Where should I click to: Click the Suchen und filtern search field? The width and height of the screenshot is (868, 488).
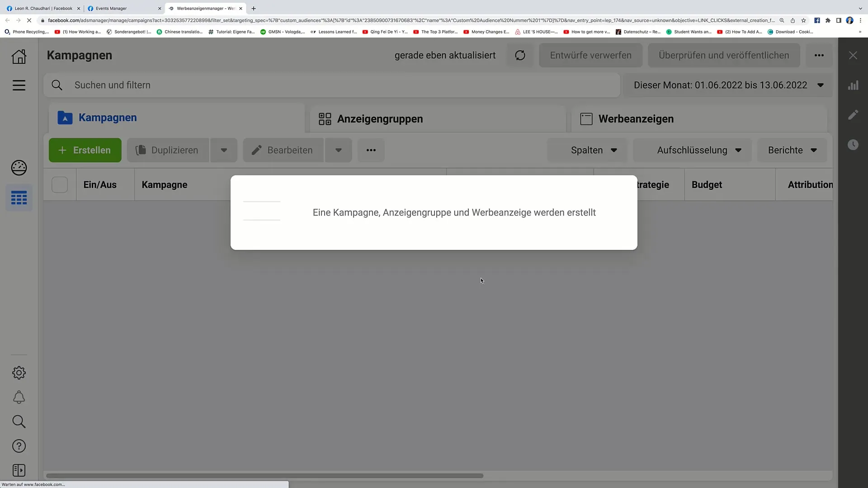point(332,85)
